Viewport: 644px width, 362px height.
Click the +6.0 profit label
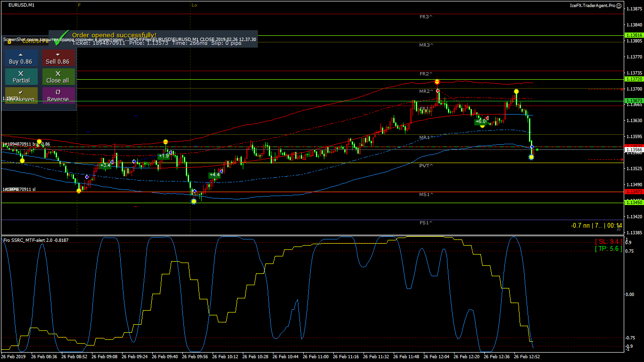click(480, 121)
